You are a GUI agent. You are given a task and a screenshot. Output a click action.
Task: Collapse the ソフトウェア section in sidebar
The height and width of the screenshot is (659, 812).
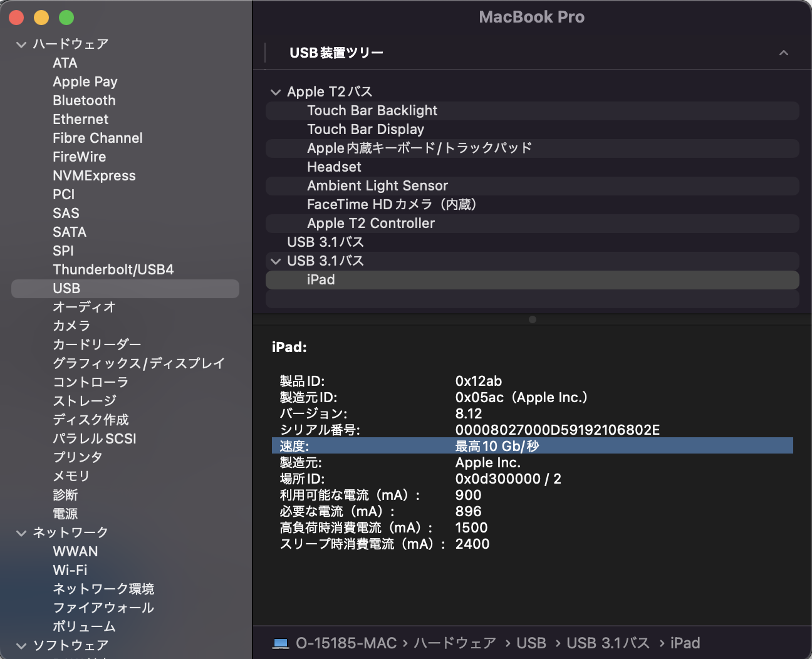[21, 646]
